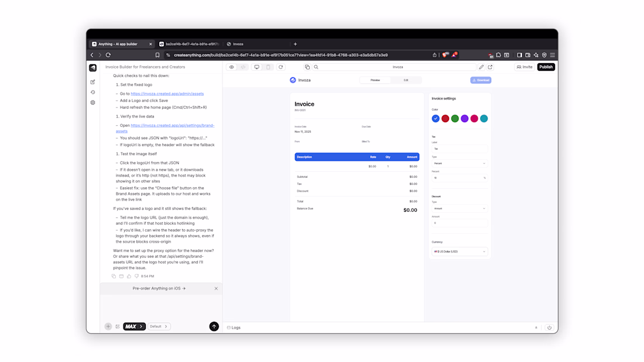Dismiss the iOS pre-order banner

tap(216, 288)
